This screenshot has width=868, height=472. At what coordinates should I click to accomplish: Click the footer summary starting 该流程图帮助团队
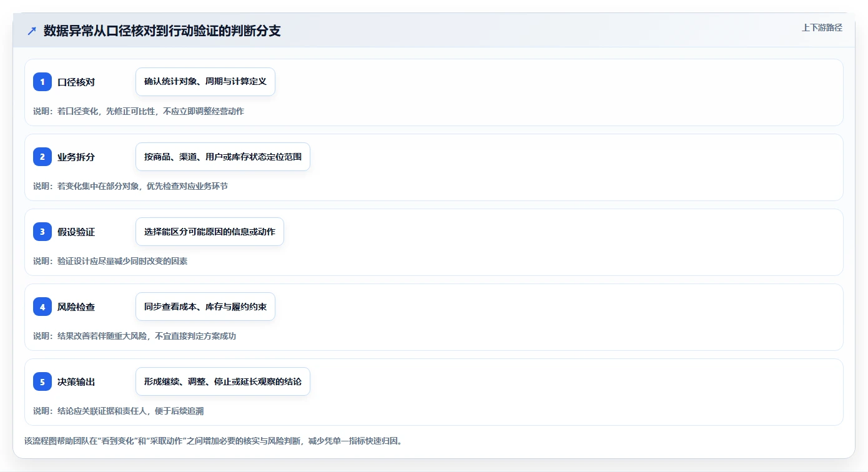coord(213,441)
